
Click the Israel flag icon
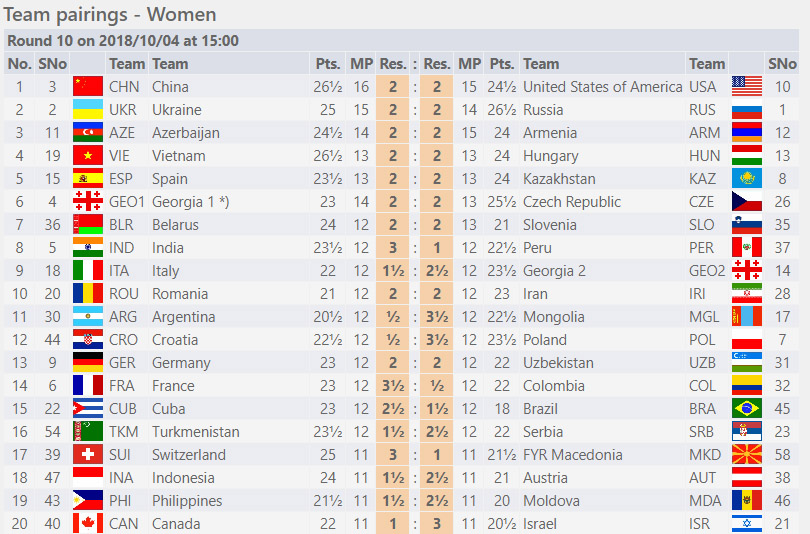(x=746, y=524)
